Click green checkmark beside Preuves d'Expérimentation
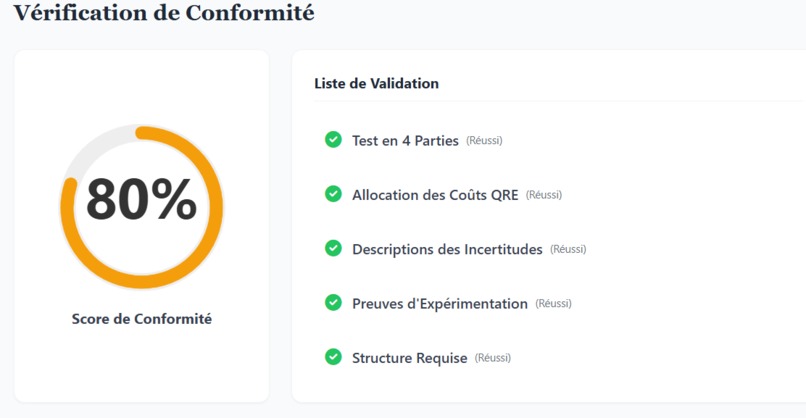Screen dimensions: 806x418 [x=333, y=303]
